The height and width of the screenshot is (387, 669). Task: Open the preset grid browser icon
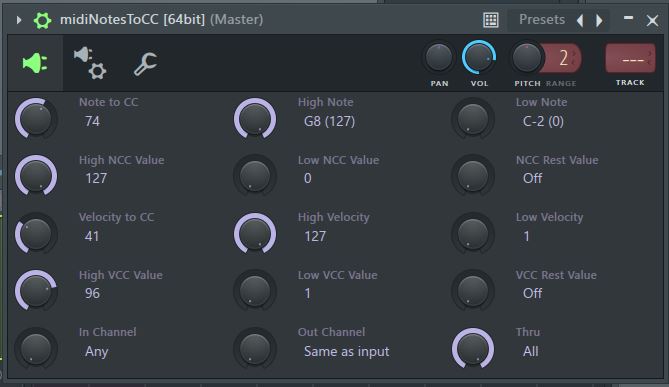point(491,20)
